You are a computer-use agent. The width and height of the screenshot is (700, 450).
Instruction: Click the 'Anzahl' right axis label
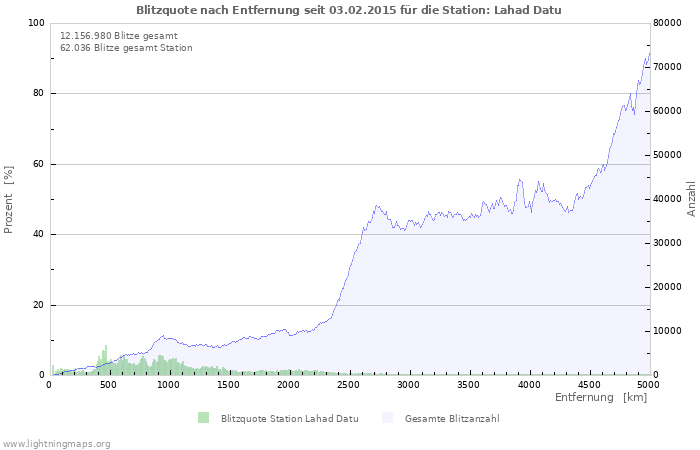pos(691,199)
